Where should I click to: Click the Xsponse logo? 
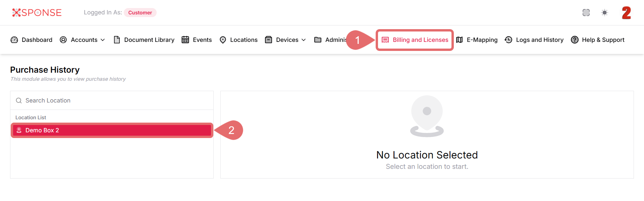click(37, 13)
